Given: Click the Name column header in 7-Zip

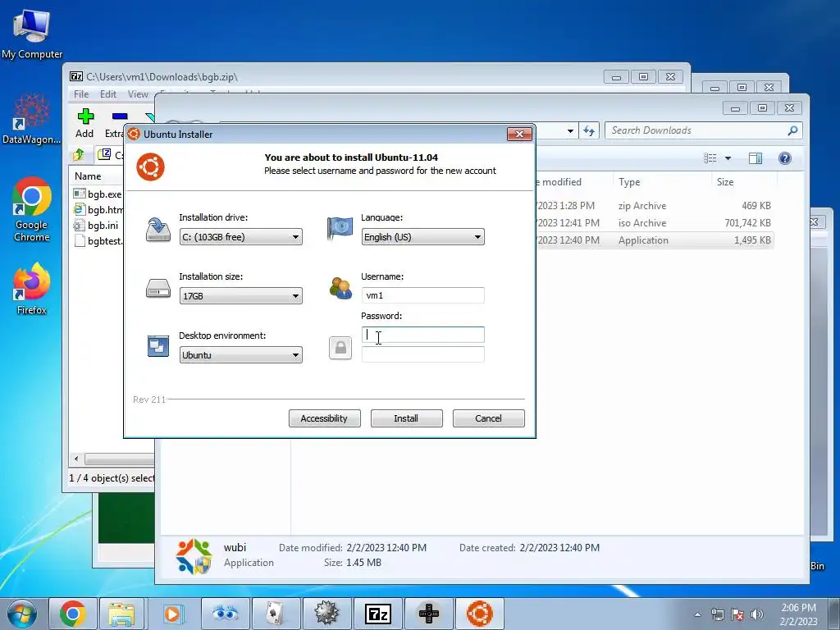Looking at the screenshot, I should click(x=88, y=176).
